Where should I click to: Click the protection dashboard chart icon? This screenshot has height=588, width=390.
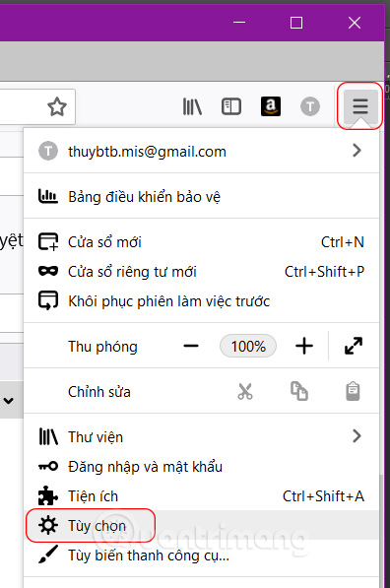coord(48,196)
